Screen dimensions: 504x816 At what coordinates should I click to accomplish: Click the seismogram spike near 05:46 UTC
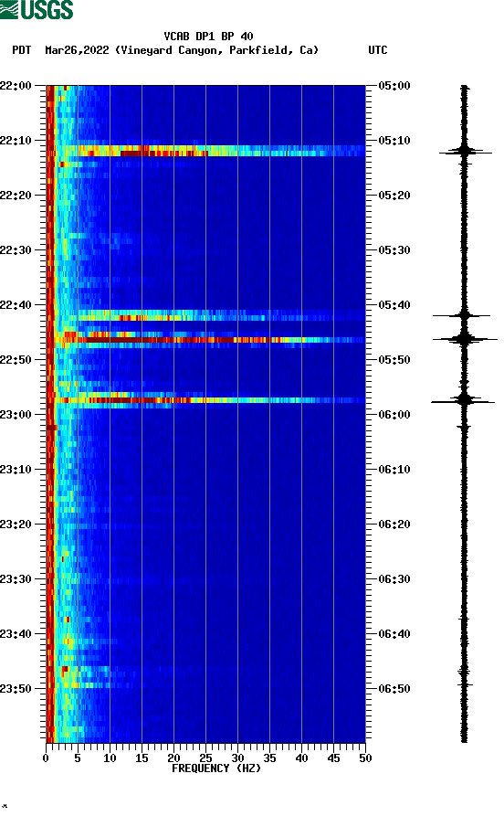tap(465, 339)
